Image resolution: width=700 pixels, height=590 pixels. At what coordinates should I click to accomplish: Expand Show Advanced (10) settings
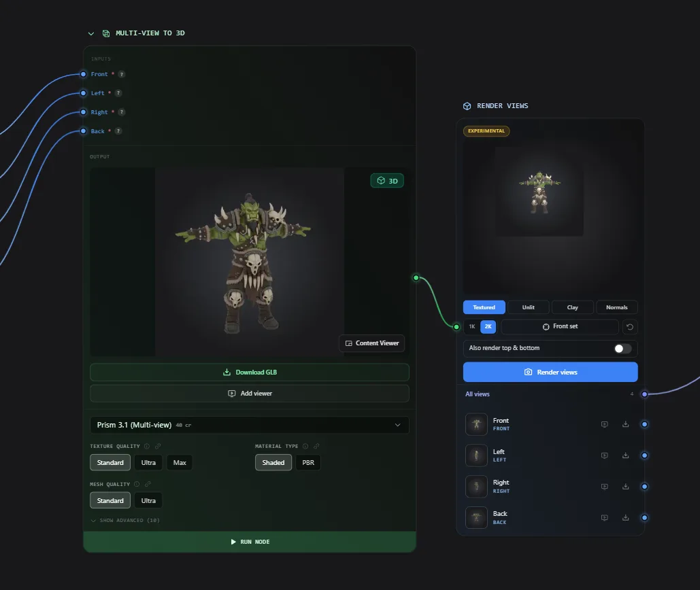click(125, 521)
